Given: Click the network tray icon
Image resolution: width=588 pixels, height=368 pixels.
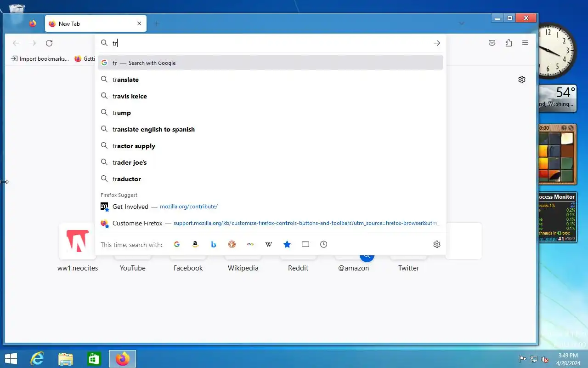Looking at the screenshot, I should tap(534, 359).
